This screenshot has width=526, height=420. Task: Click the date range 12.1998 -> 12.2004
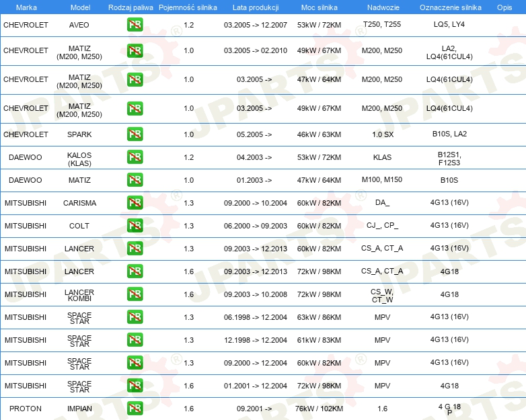(x=256, y=340)
